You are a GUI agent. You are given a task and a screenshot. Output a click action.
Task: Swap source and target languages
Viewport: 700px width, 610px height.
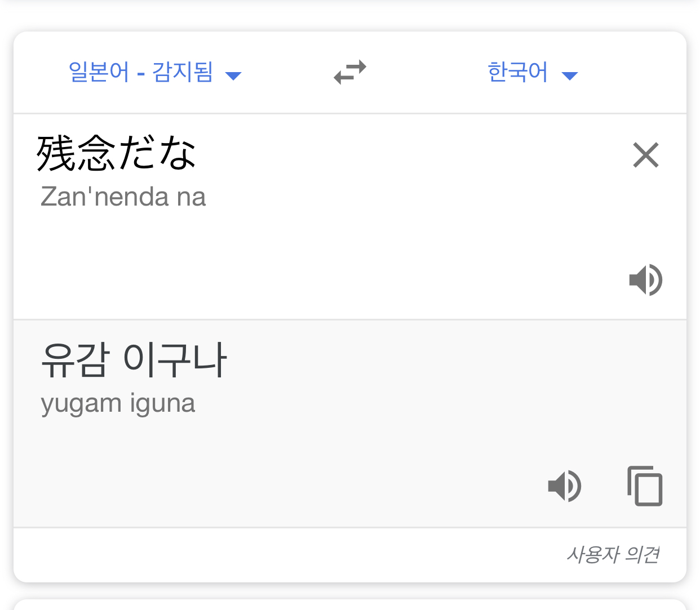tap(350, 72)
